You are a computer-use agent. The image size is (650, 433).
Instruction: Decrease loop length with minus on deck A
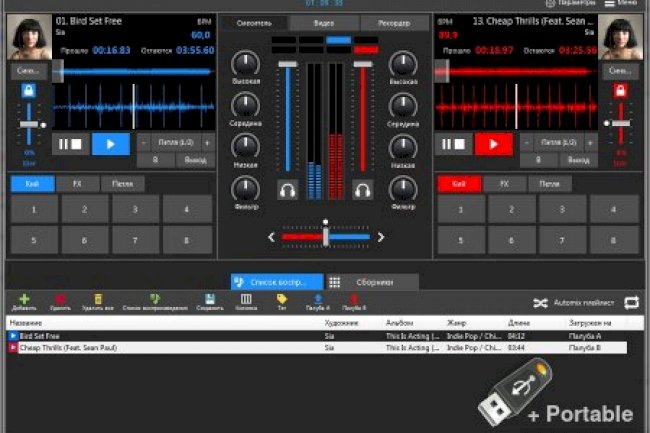click(x=144, y=143)
